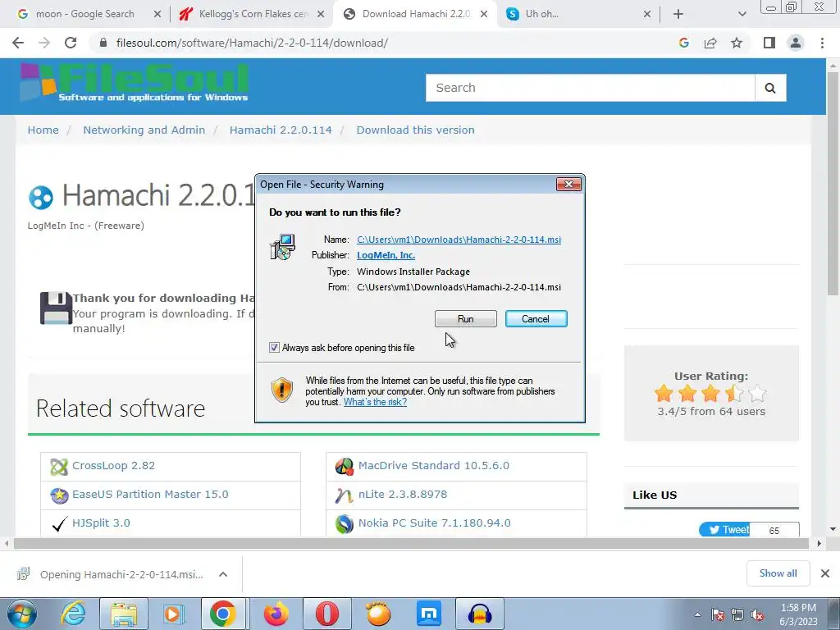Open Maxthon browser from the taskbar
This screenshot has width=840, height=630.
(x=429, y=614)
